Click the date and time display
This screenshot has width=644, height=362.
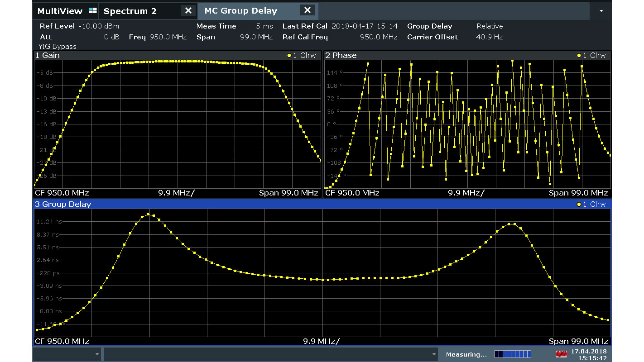[589, 354]
